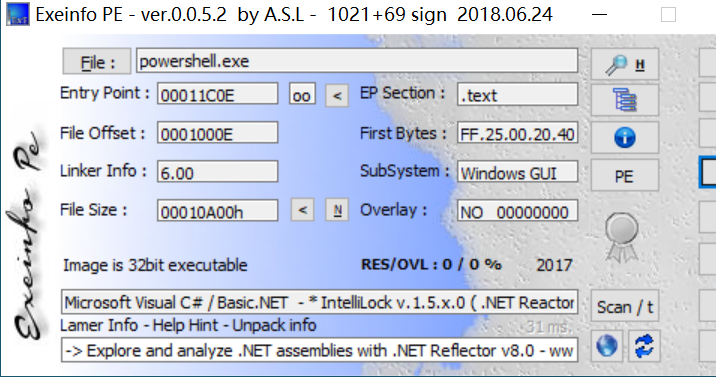This screenshot has width=716, height=377.
Task: Open the blue info icon button
Action: click(x=625, y=137)
